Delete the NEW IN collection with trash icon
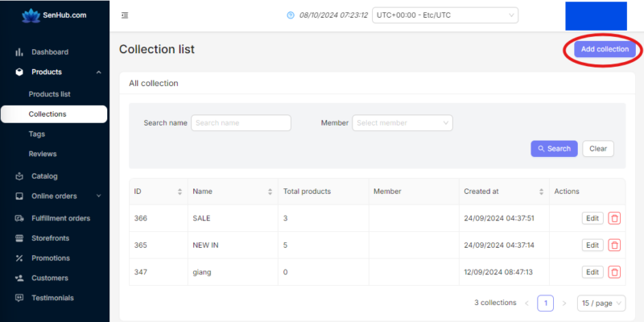 (614, 246)
